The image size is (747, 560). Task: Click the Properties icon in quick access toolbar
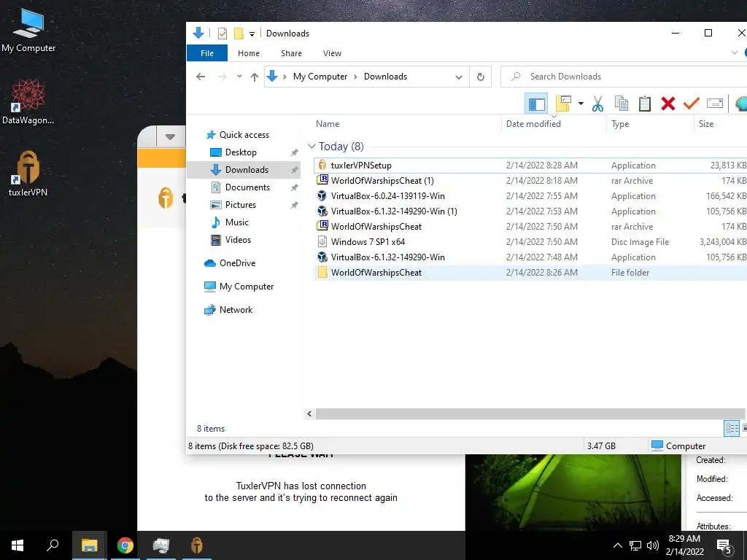(222, 34)
